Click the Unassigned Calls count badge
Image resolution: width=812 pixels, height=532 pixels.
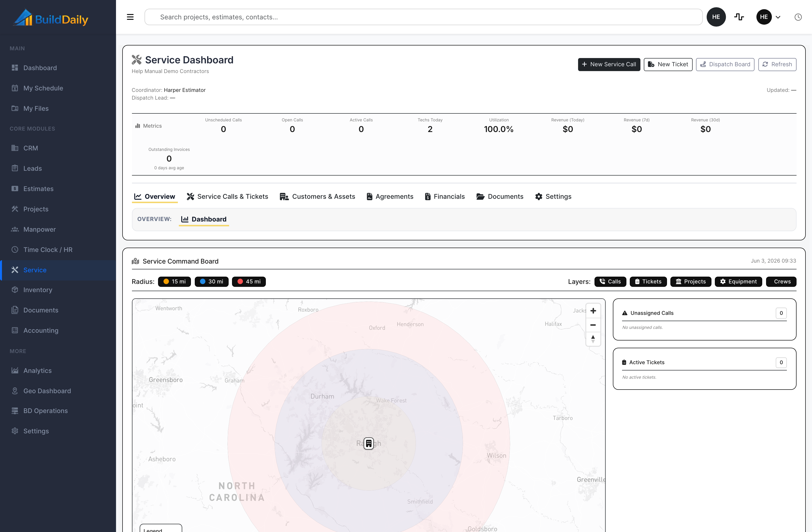click(781, 313)
